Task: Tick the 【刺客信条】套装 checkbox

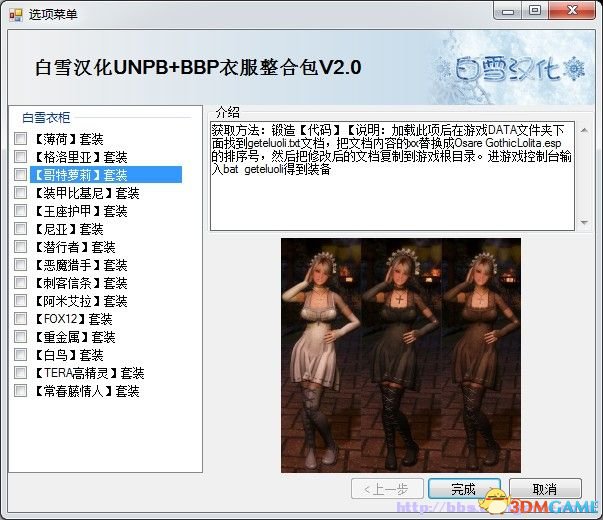Action: tap(20, 283)
